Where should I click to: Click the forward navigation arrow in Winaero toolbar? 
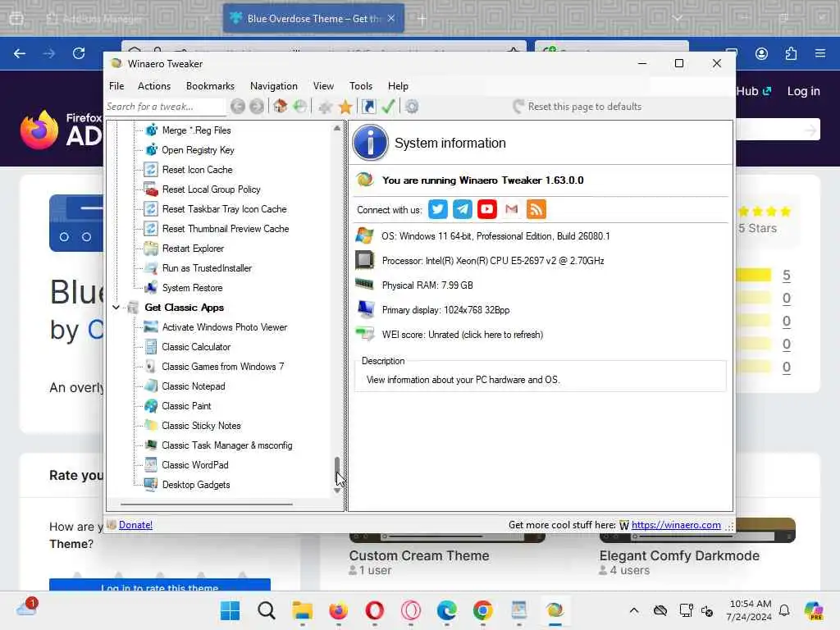pyautogui.click(x=257, y=107)
